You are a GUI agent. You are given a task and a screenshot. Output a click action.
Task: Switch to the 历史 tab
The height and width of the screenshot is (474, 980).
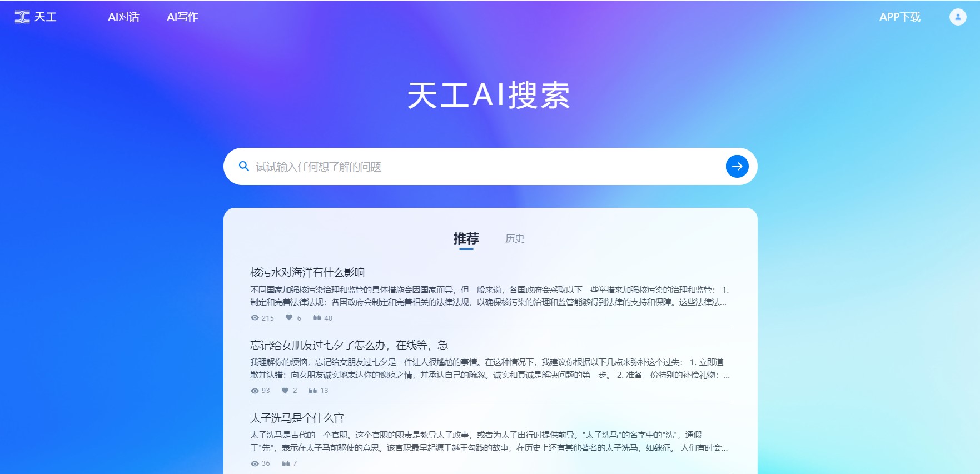[515, 238]
